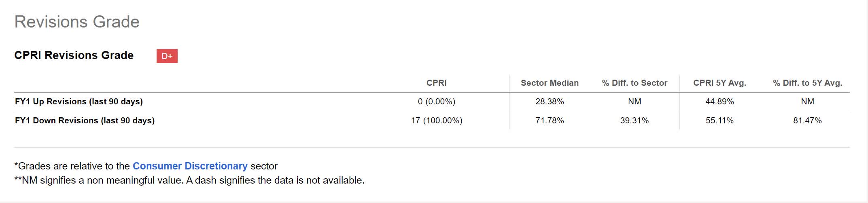
Task: Select the Revisions Grade page heading
Action: tap(77, 22)
